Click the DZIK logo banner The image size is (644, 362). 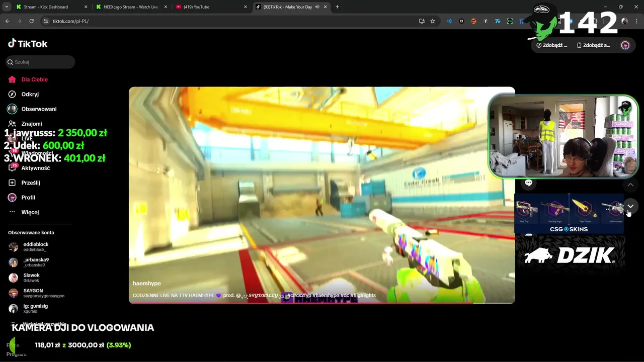[x=570, y=255]
